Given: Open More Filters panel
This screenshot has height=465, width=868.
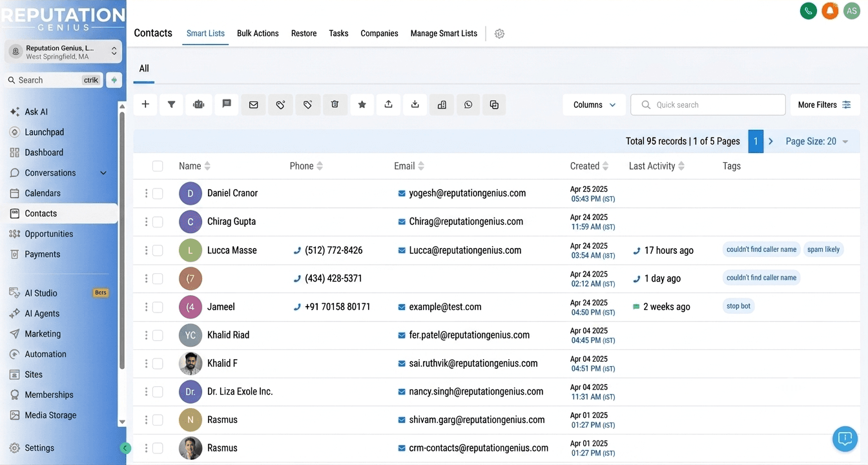Looking at the screenshot, I should click(x=825, y=105).
